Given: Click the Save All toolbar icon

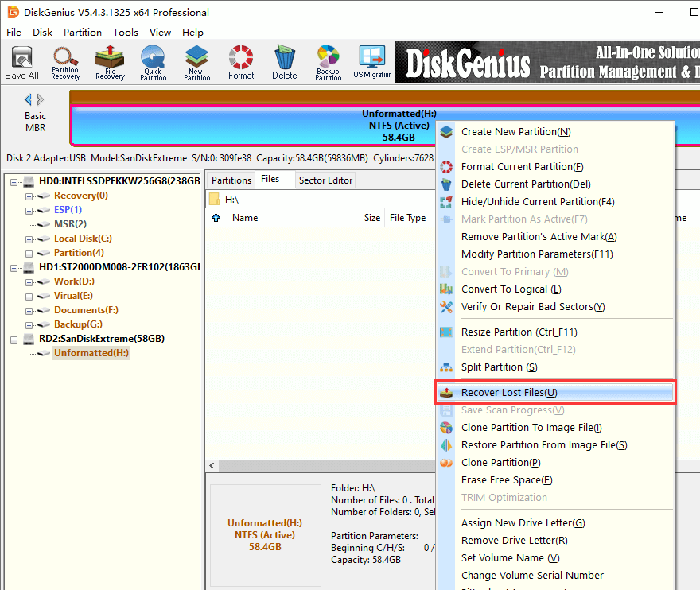Looking at the screenshot, I should tap(21, 62).
